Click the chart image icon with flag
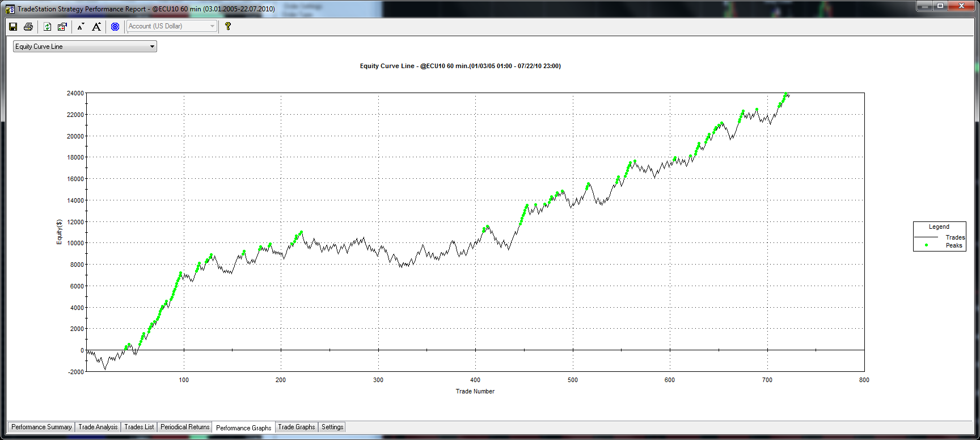The height and width of the screenshot is (440, 980). 62,27
